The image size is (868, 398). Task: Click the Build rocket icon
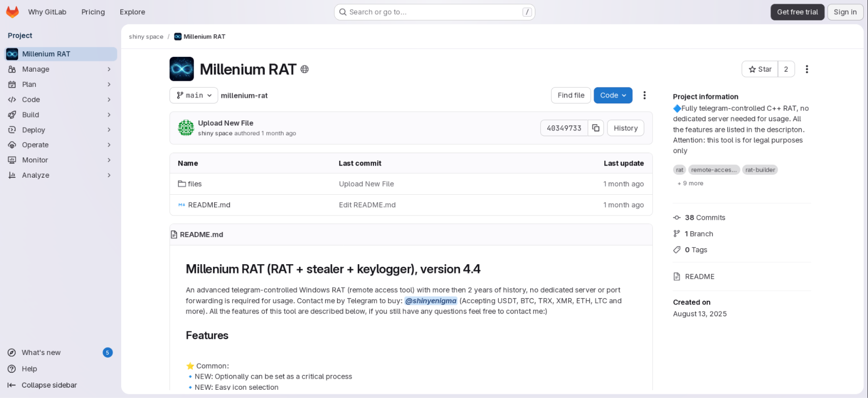12,115
